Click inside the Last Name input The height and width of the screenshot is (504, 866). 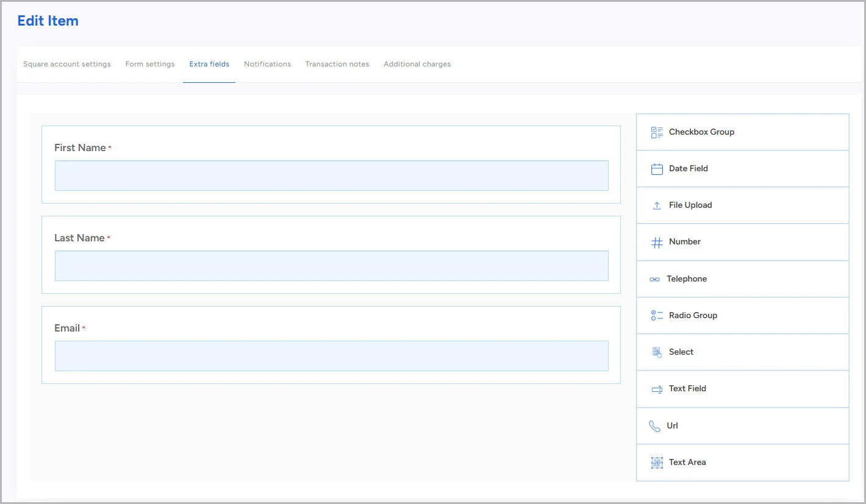click(332, 266)
